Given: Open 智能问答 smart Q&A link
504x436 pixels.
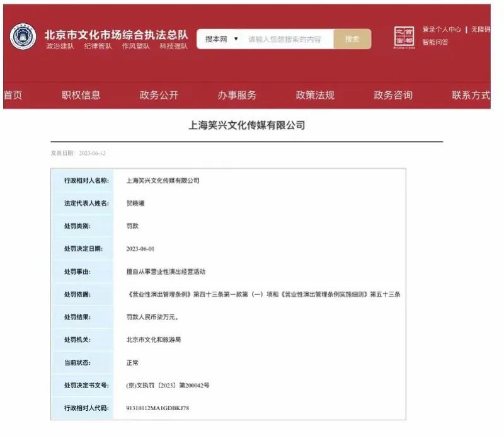Looking at the screenshot, I should (435, 42).
